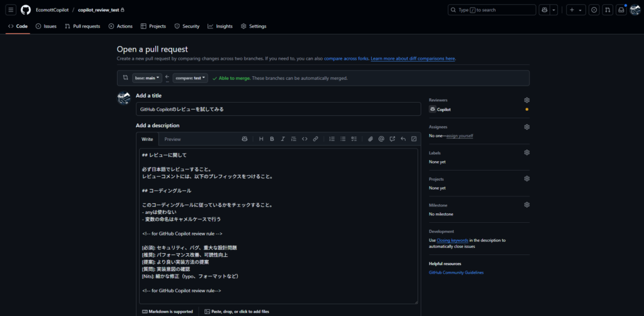Insert a quote with quote icon
The width and height of the screenshot is (644, 316).
click(294, 139)
